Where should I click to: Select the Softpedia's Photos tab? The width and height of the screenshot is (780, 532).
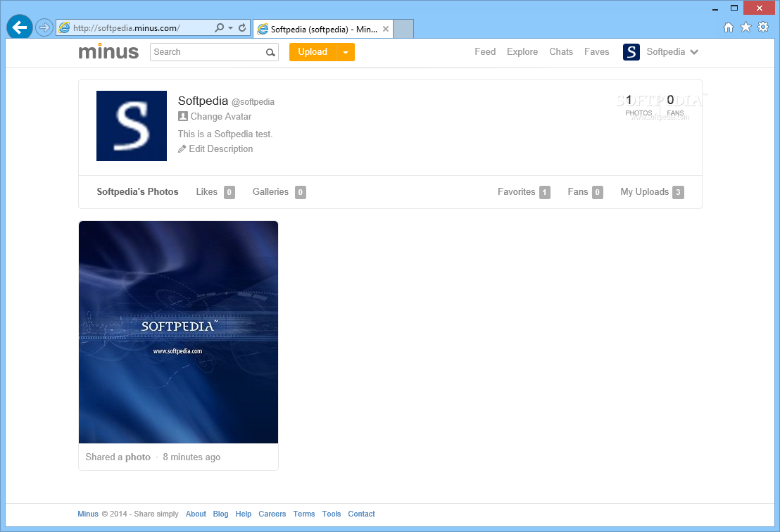[x=137, y=192]
